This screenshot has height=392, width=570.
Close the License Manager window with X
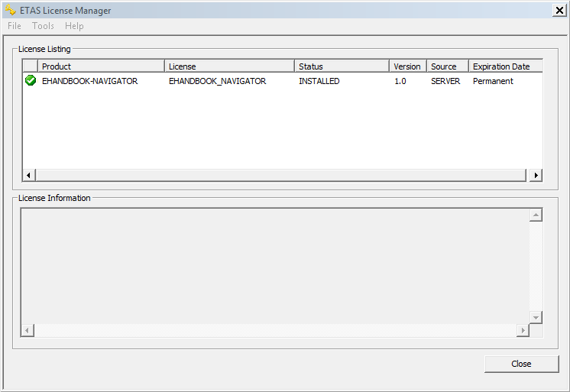click(559, 10)
